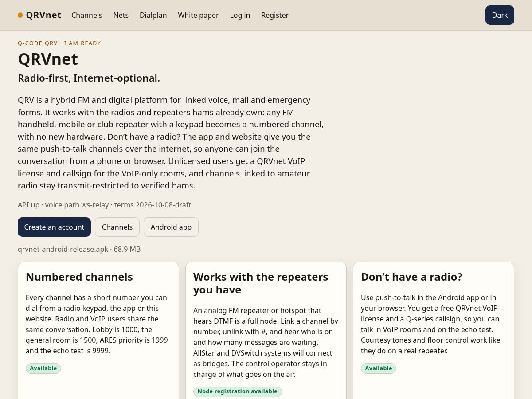
Task: Click the push-to-talk Android app description paragraph
Action: pyautogui.click(x=431, y=324)
